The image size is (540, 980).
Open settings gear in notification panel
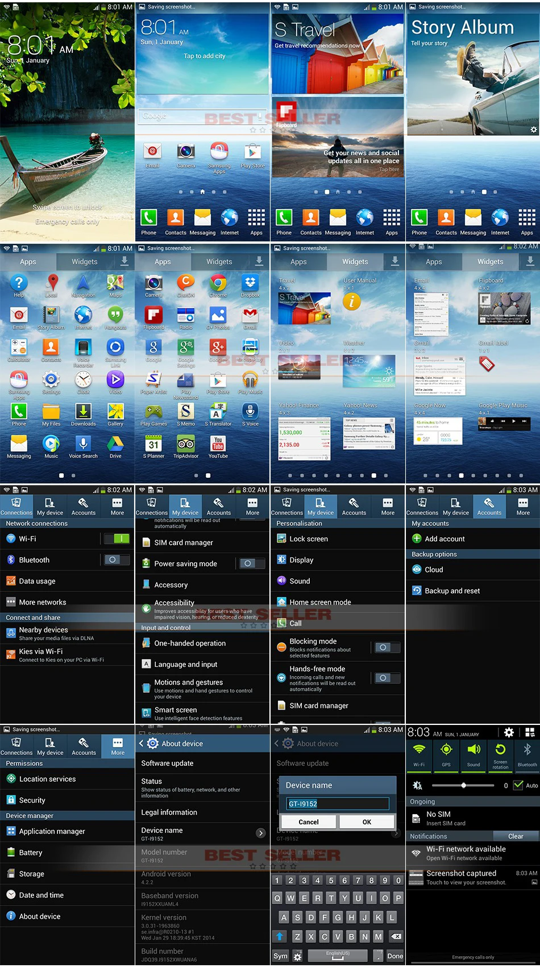509,732
